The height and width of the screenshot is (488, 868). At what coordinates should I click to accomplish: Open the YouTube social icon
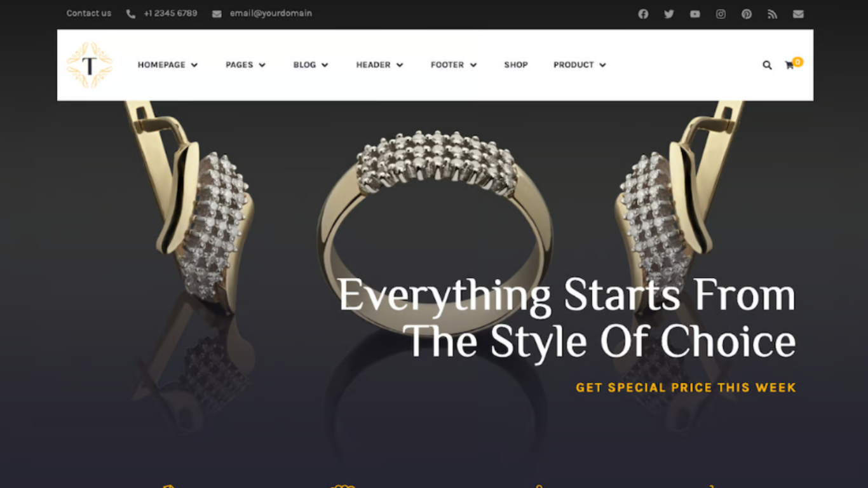point(695,14)
